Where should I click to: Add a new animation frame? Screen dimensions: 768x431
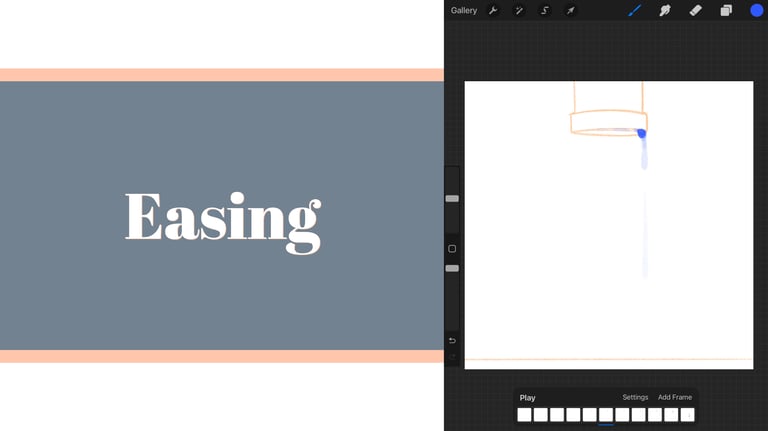click(x=675, y=397)
